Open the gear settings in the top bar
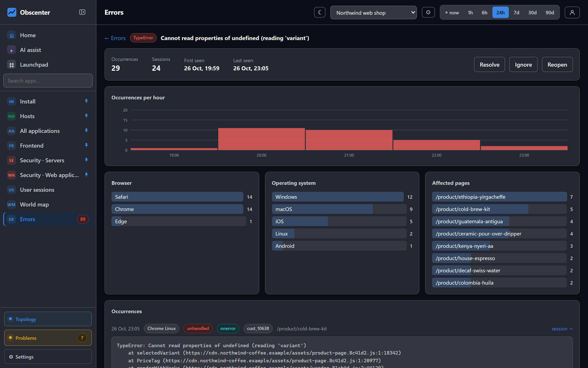The width and height of the screenshot is (588, 368). [428, 12]
